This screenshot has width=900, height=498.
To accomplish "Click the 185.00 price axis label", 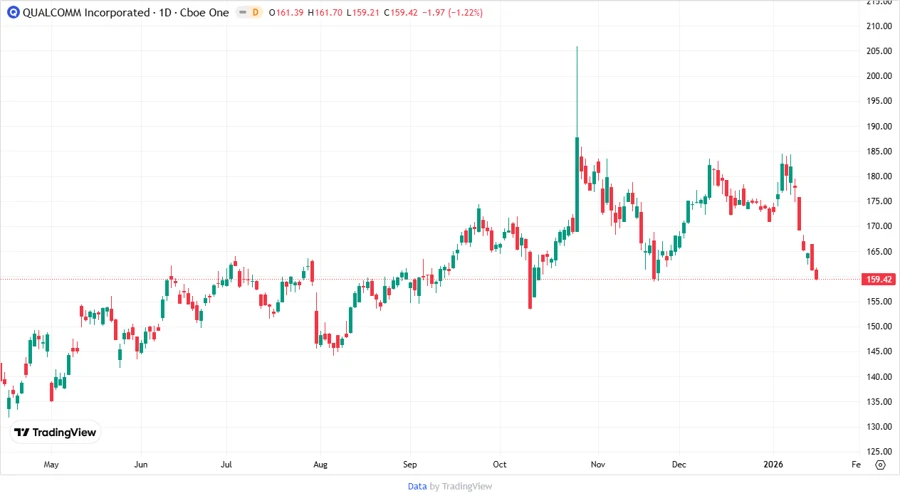I will pos(879,151).
